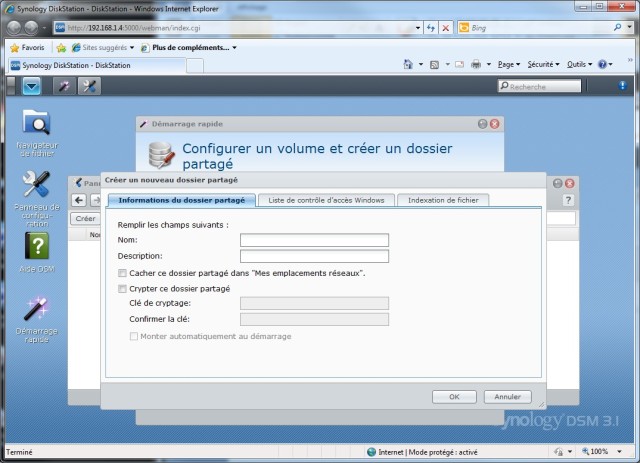
Task: Click the Description input field
Action: tap(314, 256)
